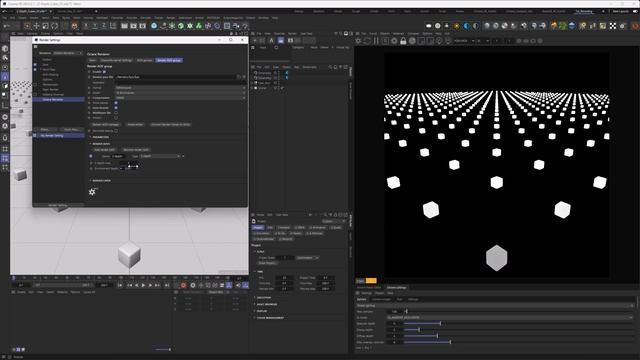Image resolution: width=640 pixels, height=360 pixels.
Task: Open the Presets menu in Octane Settings
Action: coord(380,293)
